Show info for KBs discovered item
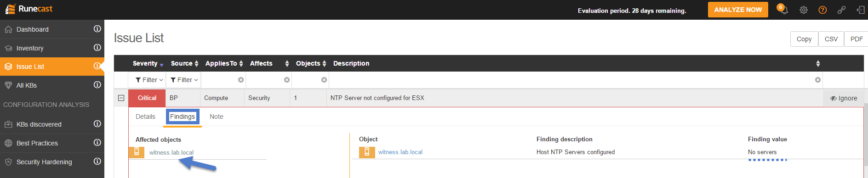The width and height of the screenshot is (868, 178). click(x=97, y=123)
